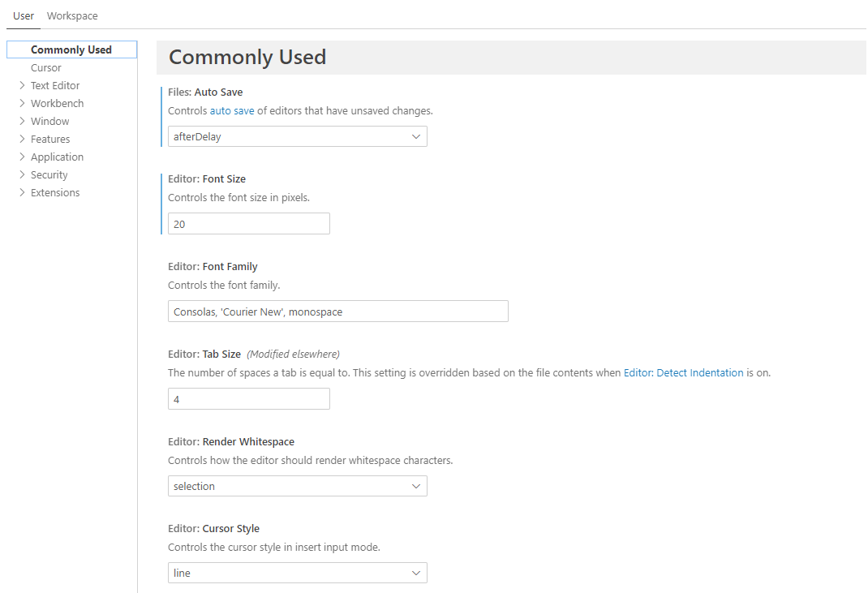868x593 pixels.
Task: Expand the Text Editor chevron
Action: tap(22, 85)
